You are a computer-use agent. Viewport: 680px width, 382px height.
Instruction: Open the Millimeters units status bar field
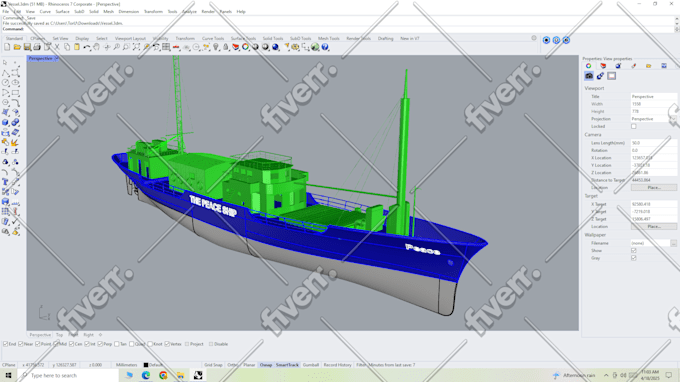point(127,365)
